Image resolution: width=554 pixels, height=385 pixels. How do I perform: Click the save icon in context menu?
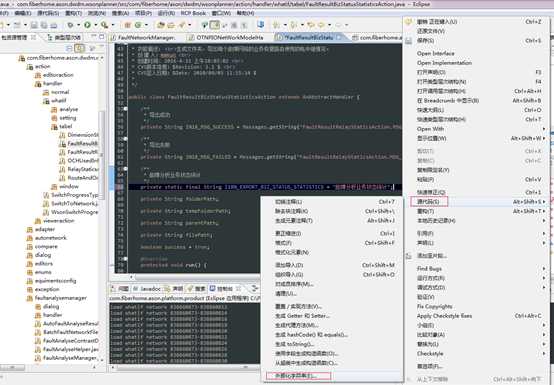pyautogui.click(x=409, y=41)
